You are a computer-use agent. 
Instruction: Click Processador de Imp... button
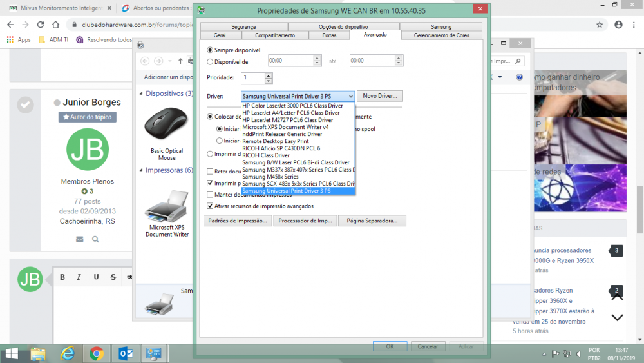tap(305, 221)
